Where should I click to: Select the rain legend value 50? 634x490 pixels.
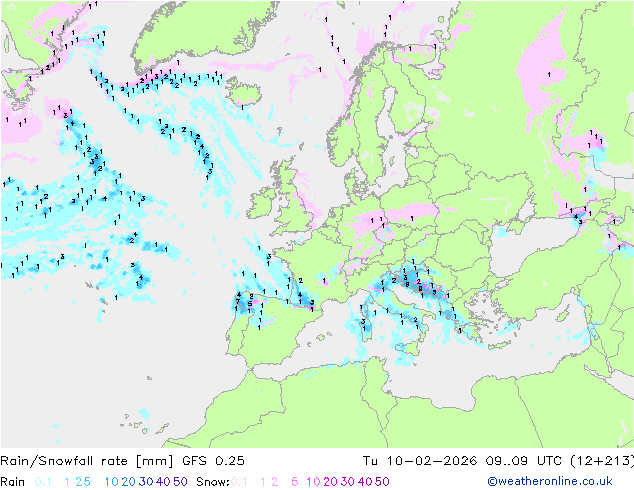pos(180,482)
